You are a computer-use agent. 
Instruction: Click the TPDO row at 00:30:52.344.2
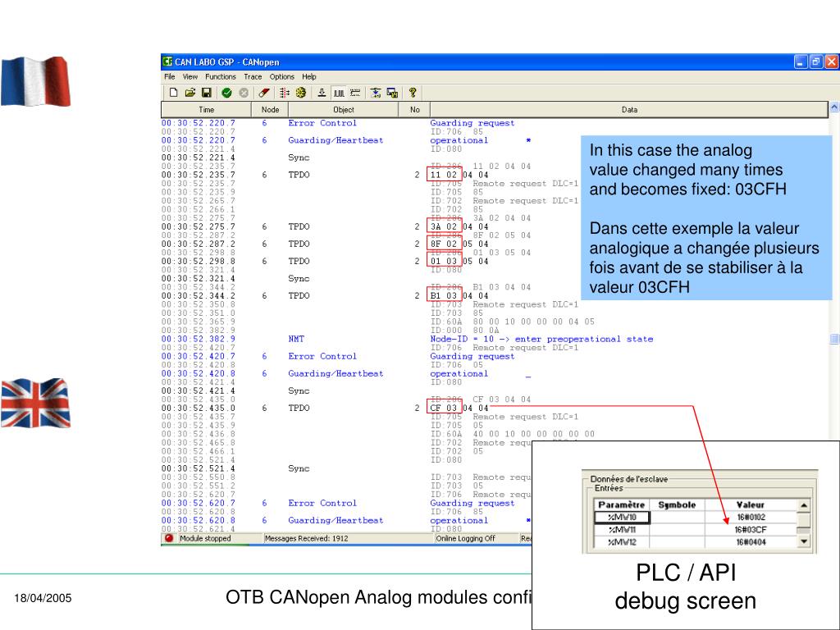click(325, 295)
